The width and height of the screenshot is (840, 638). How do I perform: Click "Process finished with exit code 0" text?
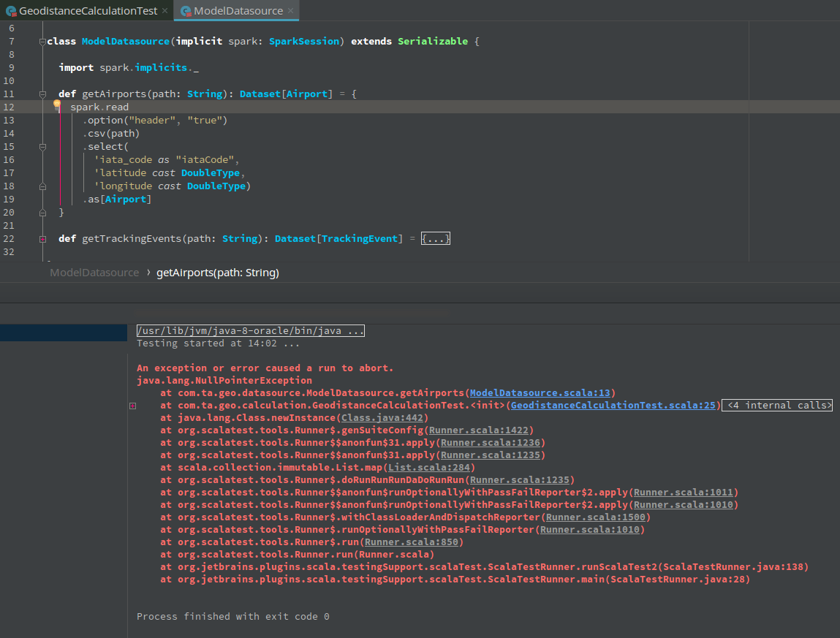(x=233, y=616)
